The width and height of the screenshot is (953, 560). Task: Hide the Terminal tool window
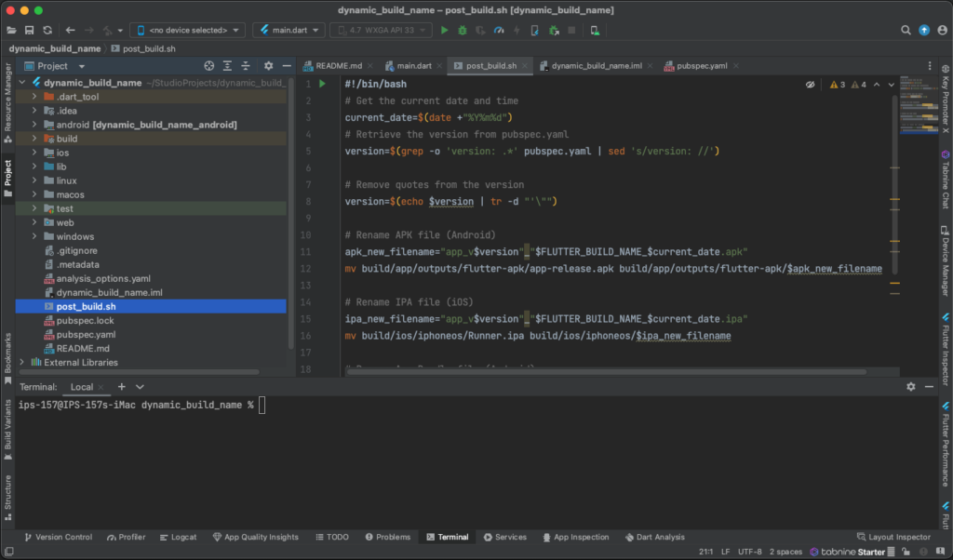(931, 387)
